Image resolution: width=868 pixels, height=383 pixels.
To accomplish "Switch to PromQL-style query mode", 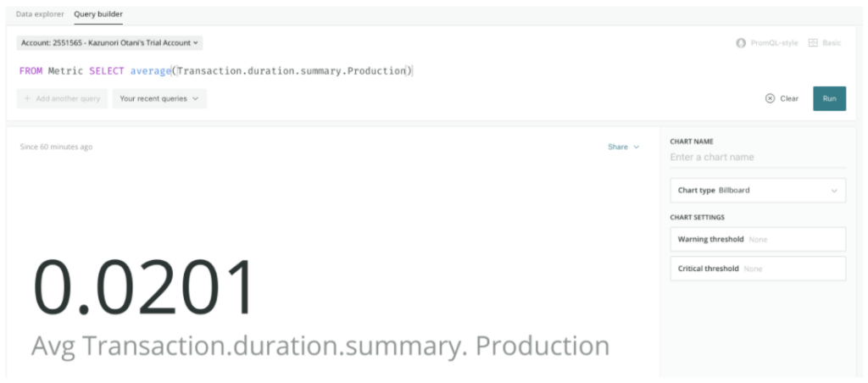I will click(x=766, y=43).
